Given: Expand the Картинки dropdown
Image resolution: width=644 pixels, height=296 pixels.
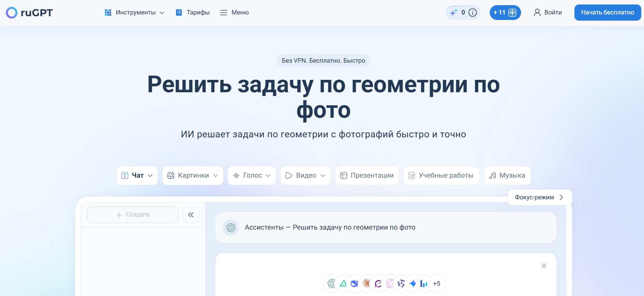Looking at the screenshot, I should (193, 176).
